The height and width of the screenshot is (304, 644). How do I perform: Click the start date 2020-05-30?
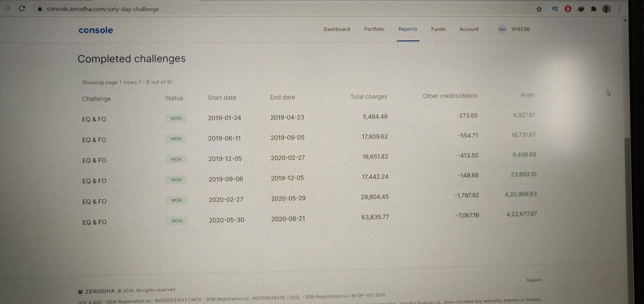(226, 220)
